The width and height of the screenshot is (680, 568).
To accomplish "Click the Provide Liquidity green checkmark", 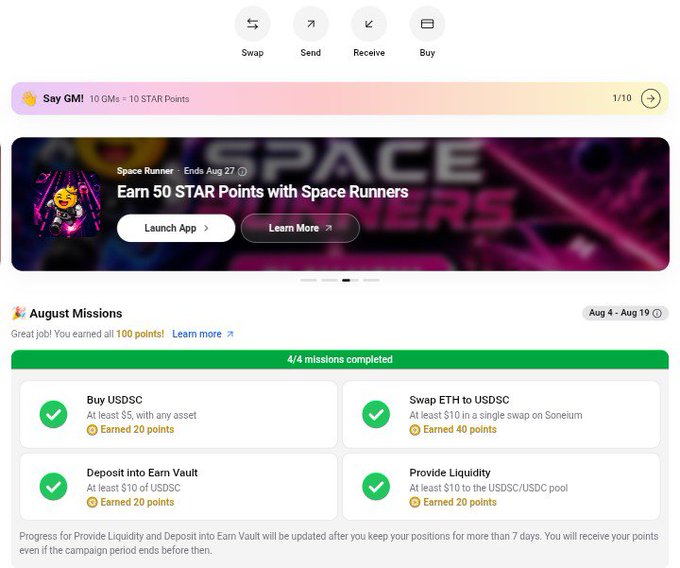I will 376,486.
